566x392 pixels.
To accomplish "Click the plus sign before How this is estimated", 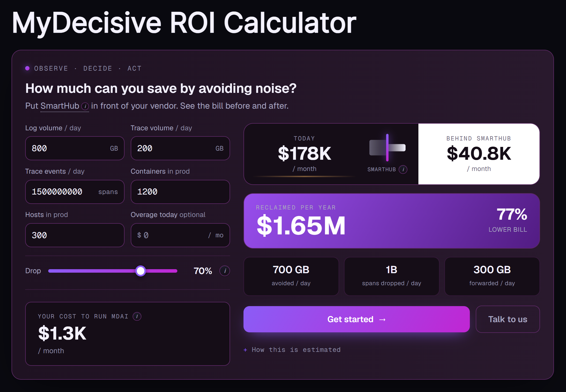I will [x=245, y=350].
